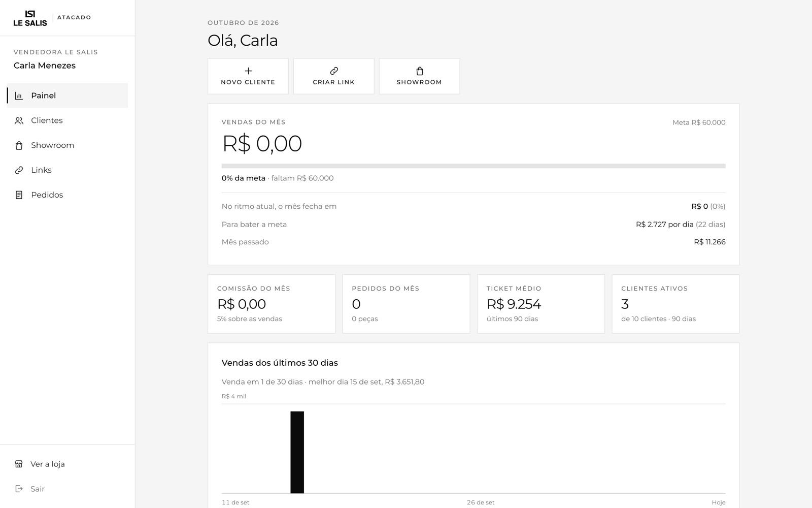
Task: Click the Le Salis logo
Action: pyautogui.click(x=30, y=18)
